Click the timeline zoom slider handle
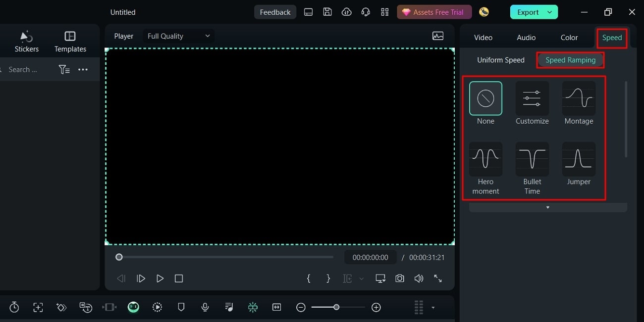Image resolution: width=644 pixels, height=322 pixels. tap(336, 307)
